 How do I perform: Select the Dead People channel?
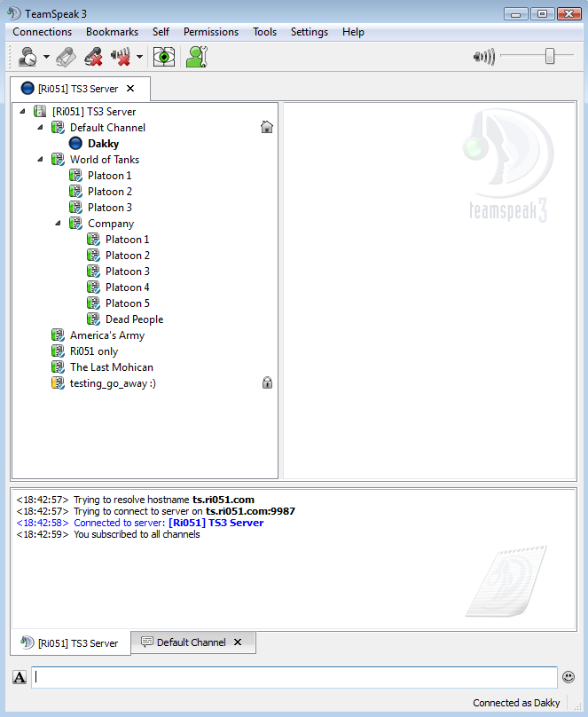pos(134,319)
